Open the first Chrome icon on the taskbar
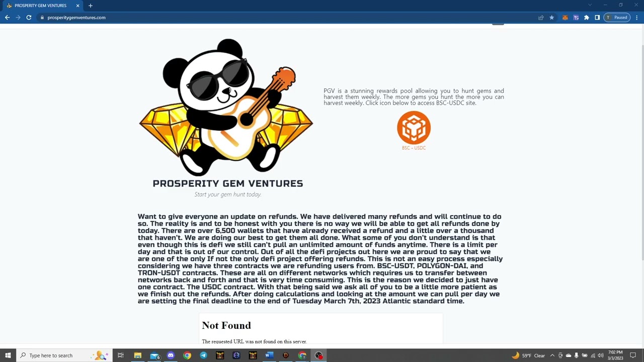 pyautogui.click(x=187, y=355)
